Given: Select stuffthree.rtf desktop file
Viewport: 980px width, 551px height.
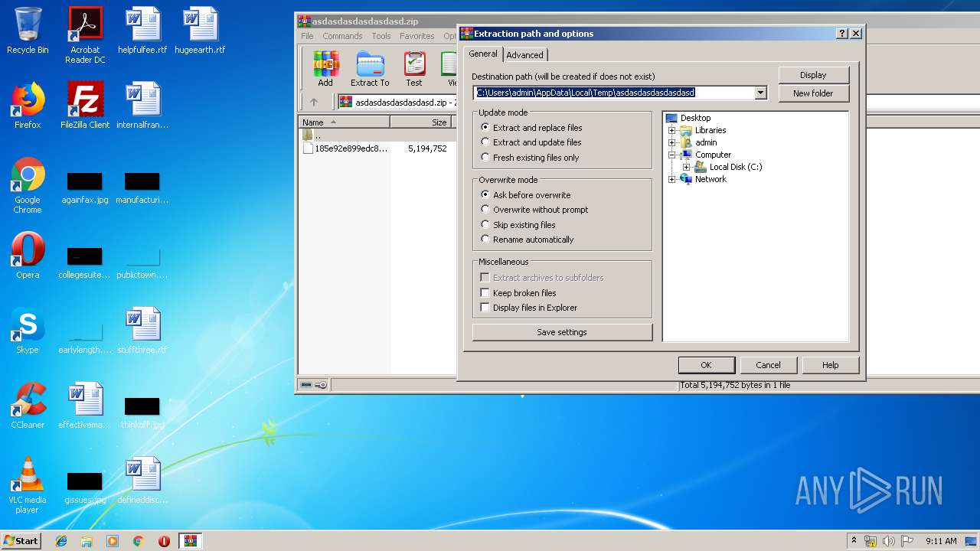Looking at the screenshot, I should click(x=142, y=331).
